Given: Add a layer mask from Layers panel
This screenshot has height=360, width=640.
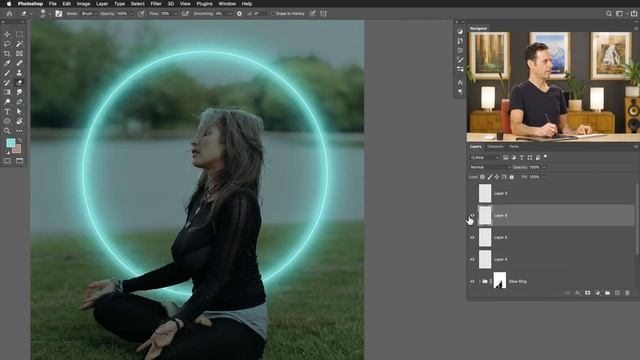Looking at the screenshot, I should [587, 293].
